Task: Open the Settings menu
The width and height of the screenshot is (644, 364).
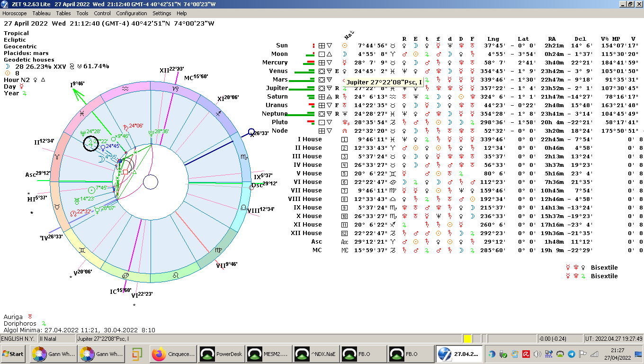Action: coord(162,13)
